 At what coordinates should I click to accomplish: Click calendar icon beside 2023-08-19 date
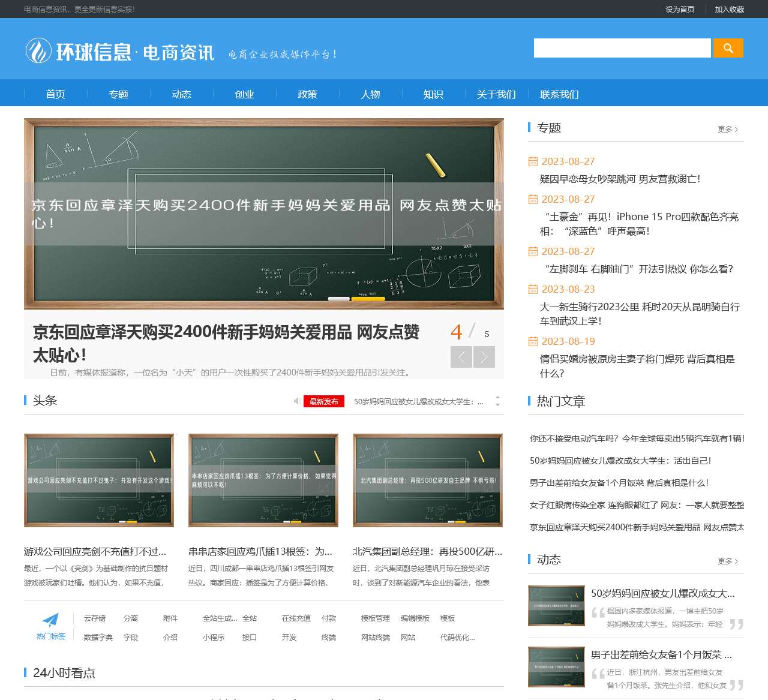click(533, 341)
